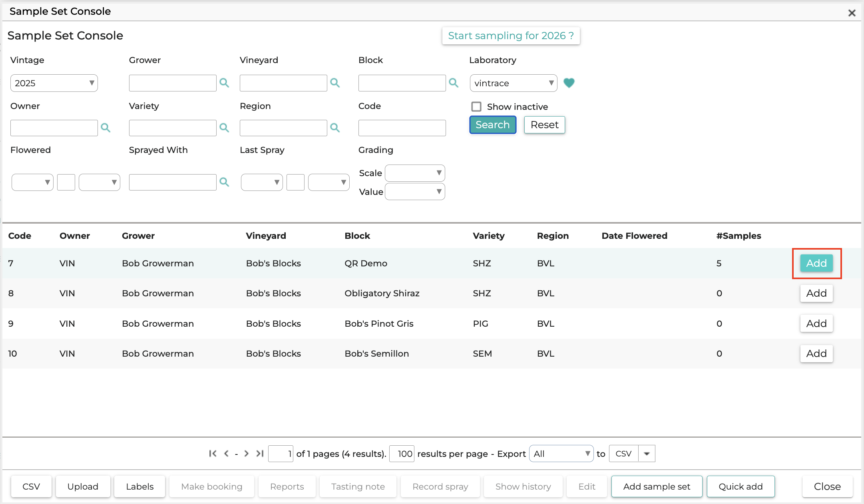Add a sample to QR Demo block
This screenshot has width=864, height=504.
pyautogui.click(x=816, y=263)
